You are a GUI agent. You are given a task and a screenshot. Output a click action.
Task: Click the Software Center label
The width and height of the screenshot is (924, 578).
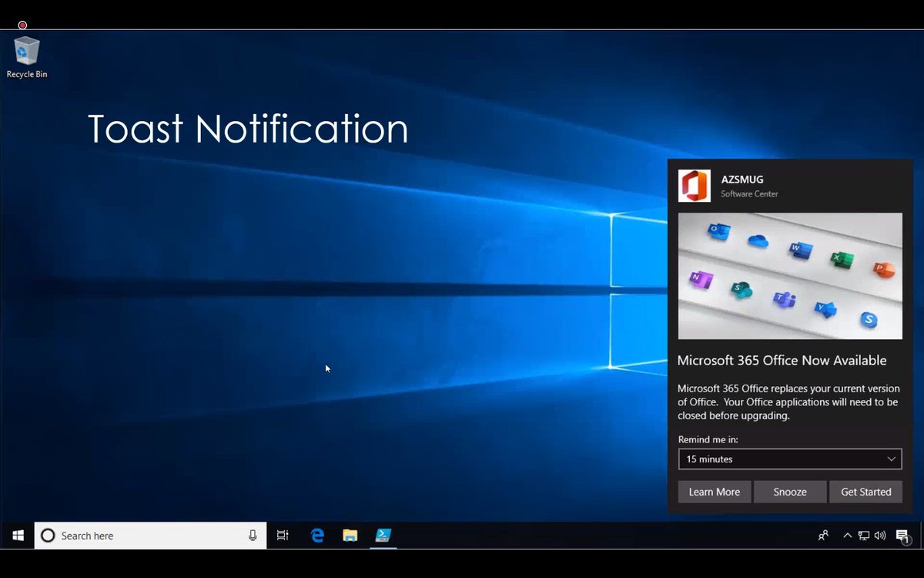(749, 194)
